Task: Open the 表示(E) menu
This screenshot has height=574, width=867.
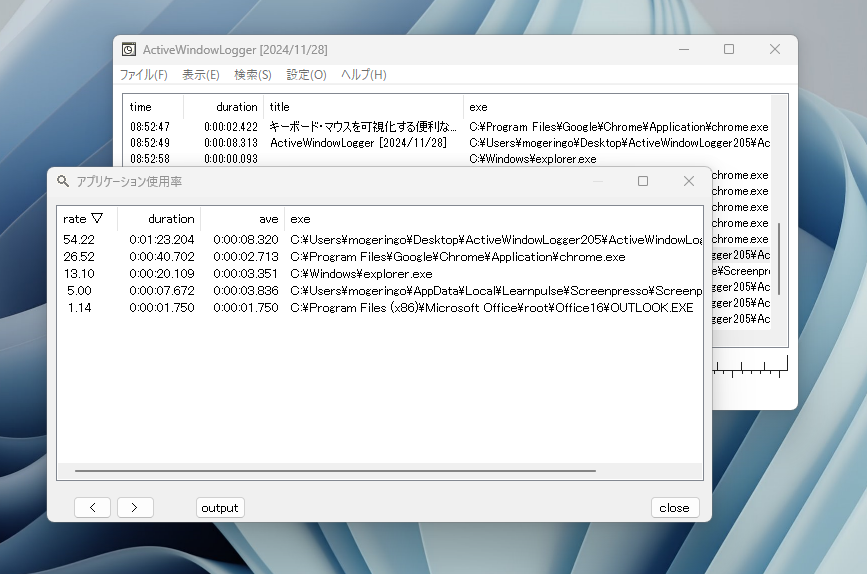Action: (201, 75)
